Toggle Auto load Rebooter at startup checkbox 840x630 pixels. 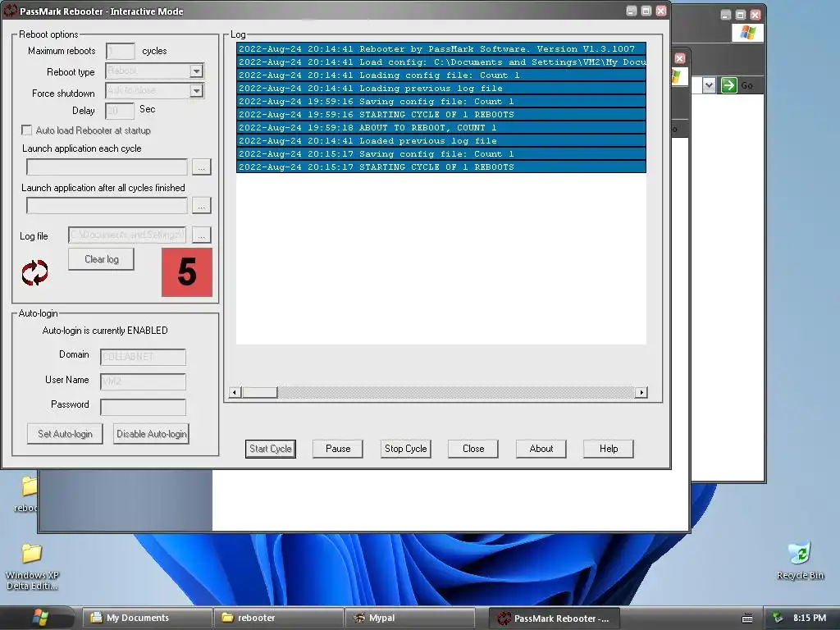pyautogui.click(x=26, y=130)
